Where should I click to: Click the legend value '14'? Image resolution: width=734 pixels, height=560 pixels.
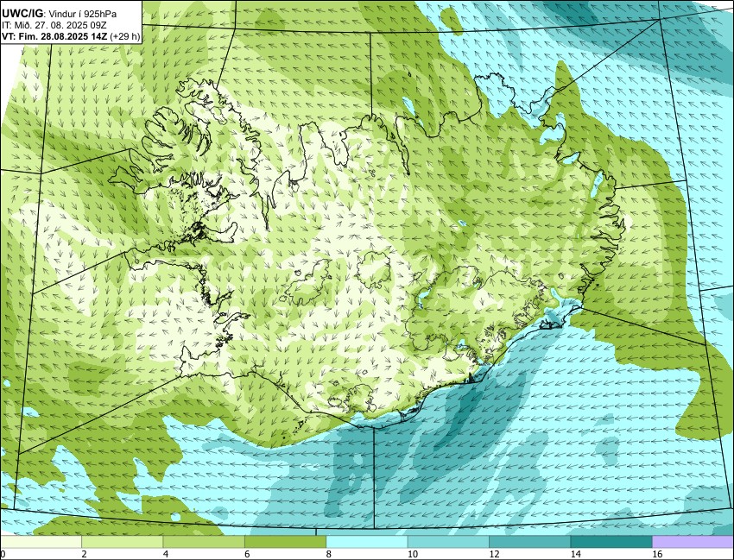576,554
